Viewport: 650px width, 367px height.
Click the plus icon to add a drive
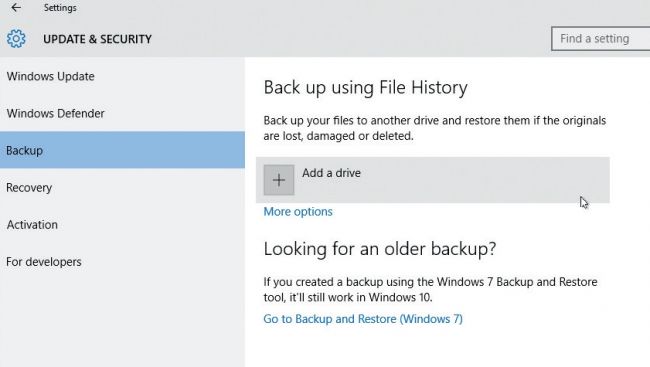pyautogui.click(x=279, y=180)
